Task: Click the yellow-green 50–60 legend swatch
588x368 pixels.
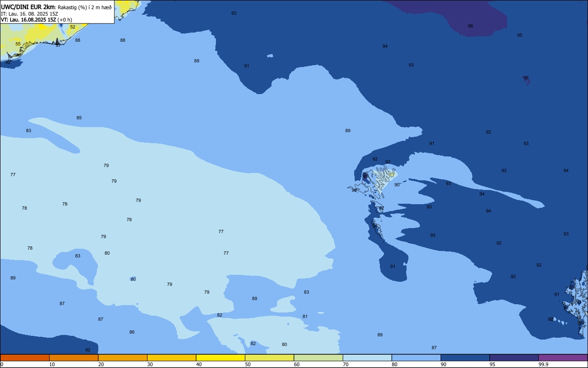Action: point(269,357)
